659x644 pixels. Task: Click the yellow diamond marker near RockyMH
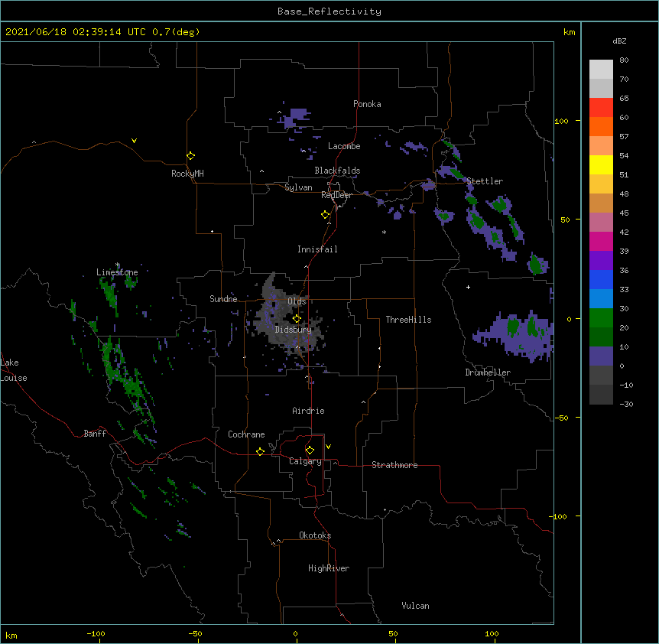click(x=190, y=156)
